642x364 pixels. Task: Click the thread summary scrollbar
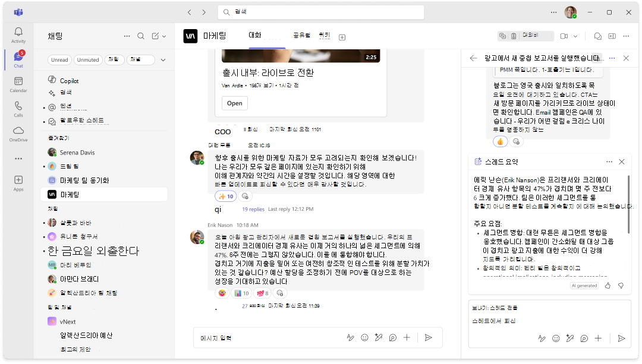(x=628, y=204)
